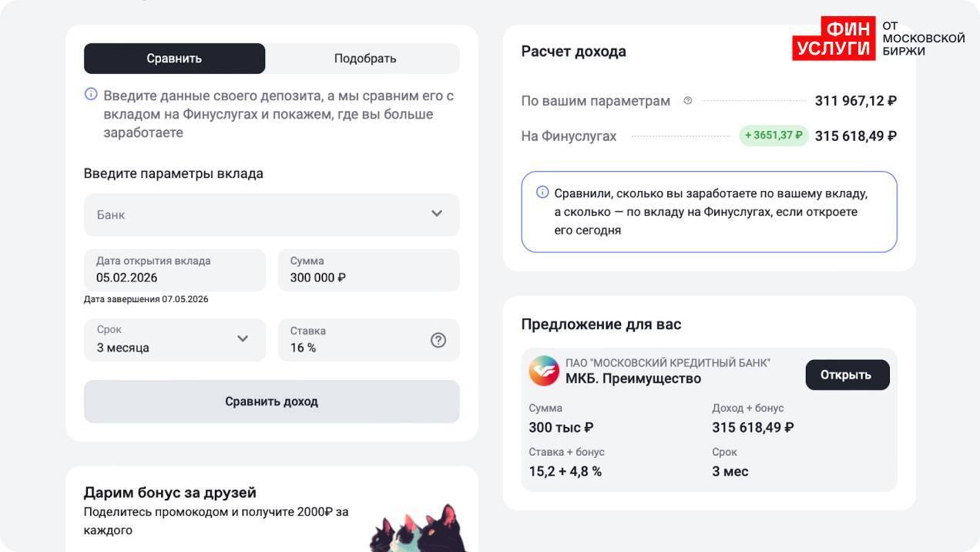This screenshot has width=980, height=552.
Task: Click the info icon beside deposit instructions
Action: point(91,95)
